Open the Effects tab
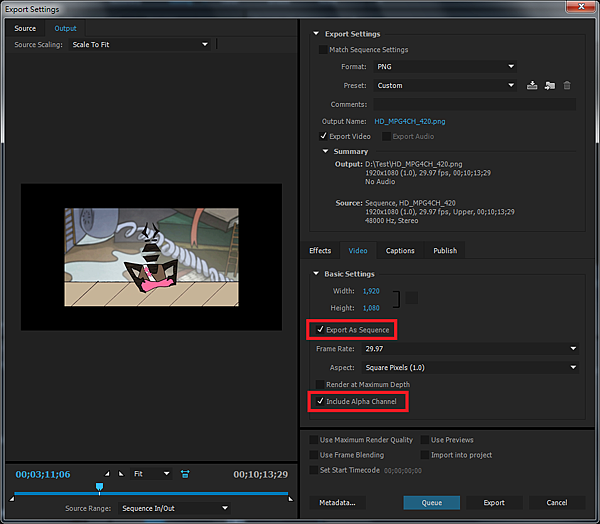Viewport: 600px width, 524px height. pyautogui.click(x=320, y=250)
